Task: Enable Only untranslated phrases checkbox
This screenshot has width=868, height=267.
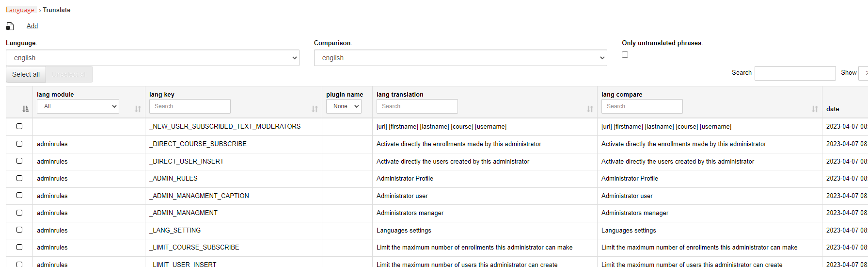Action: coord(625,55)
